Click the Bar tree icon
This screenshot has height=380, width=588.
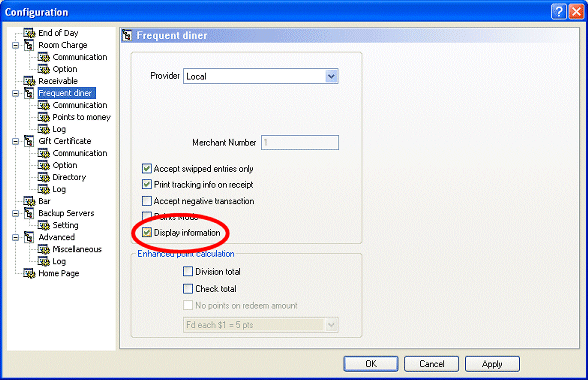29,201
